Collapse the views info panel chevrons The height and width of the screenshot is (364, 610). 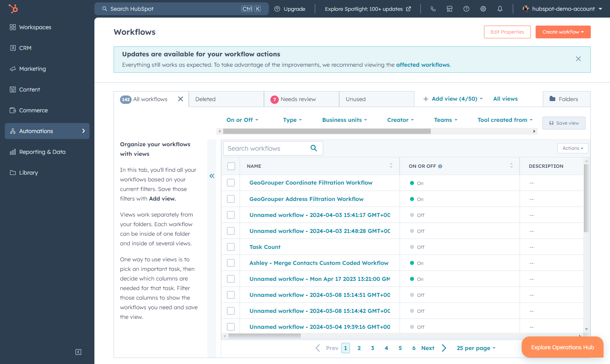[212, 176]
